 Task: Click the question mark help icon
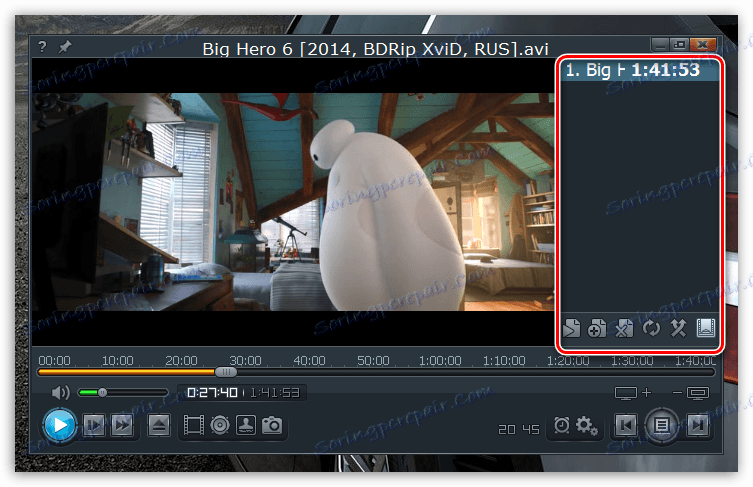click(x=42, y=47)
